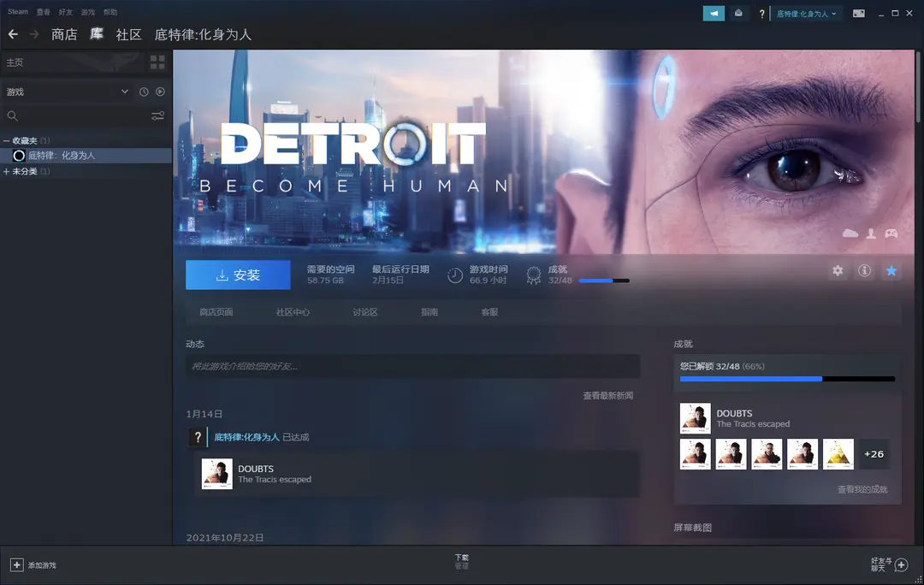
Task: Go to the 社区 section
Action: pos(129,35)
